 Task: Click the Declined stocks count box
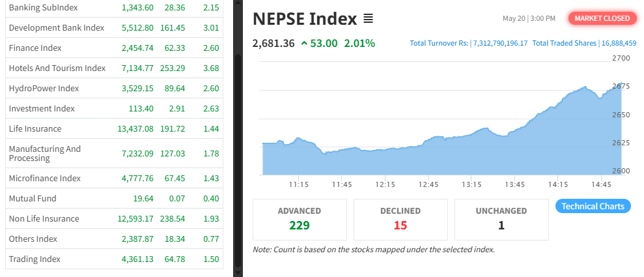coord(400,219)
